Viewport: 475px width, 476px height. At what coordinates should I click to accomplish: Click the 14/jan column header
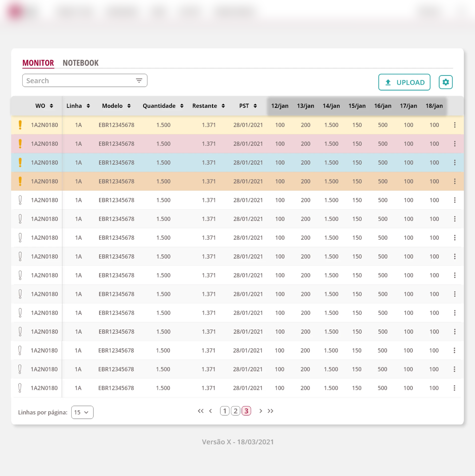click(331, 106)
